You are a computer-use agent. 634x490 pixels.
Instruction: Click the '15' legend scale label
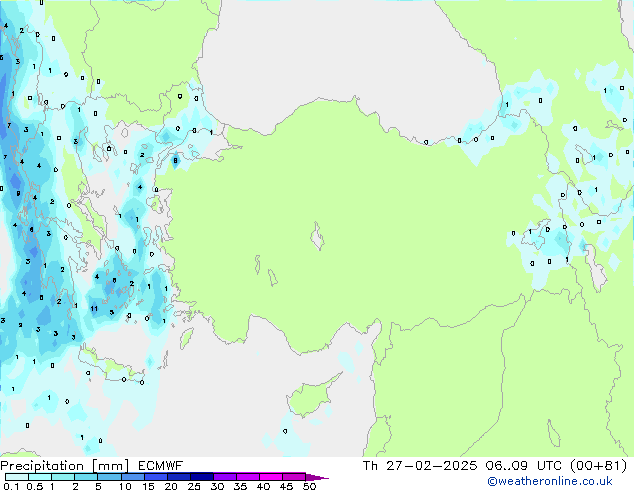[x=148, y=486]
